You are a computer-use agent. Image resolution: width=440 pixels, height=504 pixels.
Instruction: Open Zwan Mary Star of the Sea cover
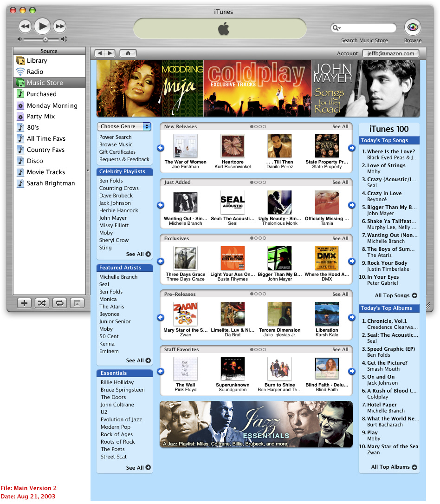(186, 314)
